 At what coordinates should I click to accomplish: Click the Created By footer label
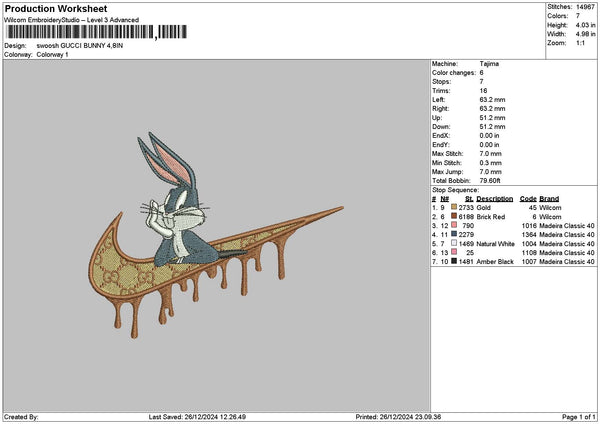tap(21, 417)
